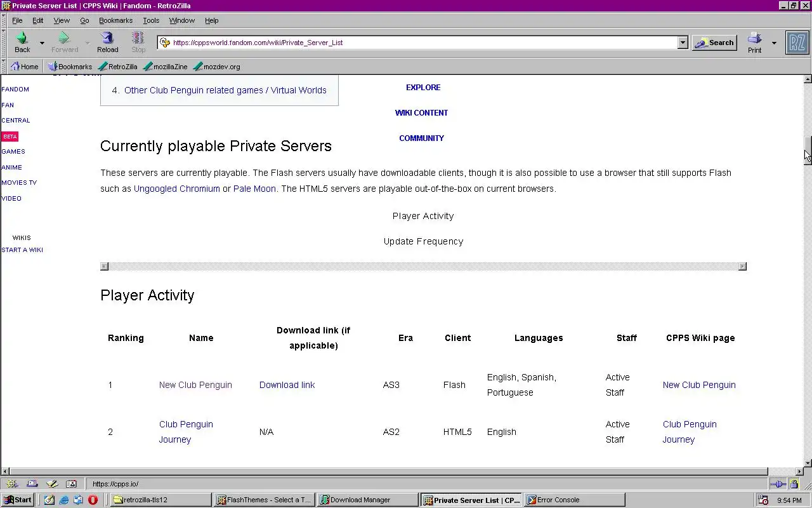Image resolution: width=812 pixels, height=508 pixels.
Task: Click the first quick launch notepad icon
Action: (49, 500)
